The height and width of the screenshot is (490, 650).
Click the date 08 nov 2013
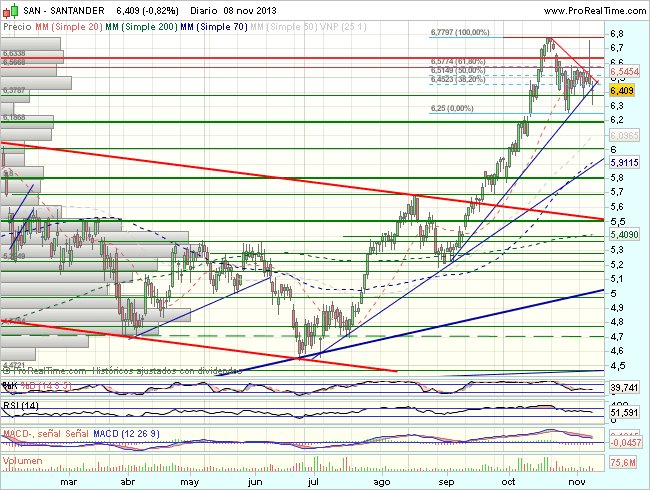click(x=250, y=10)
